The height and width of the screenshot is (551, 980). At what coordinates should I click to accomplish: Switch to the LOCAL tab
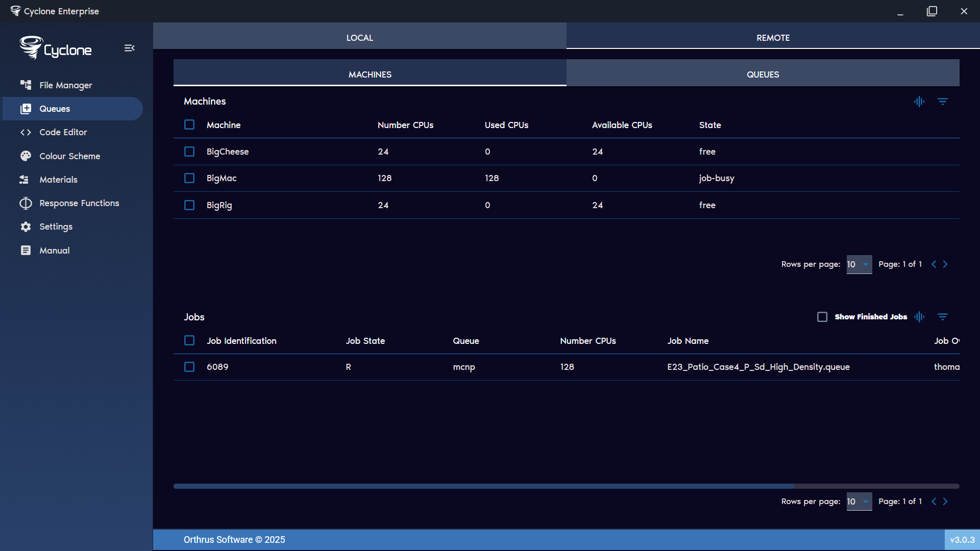pyautogui.click(x=359, y=38)
